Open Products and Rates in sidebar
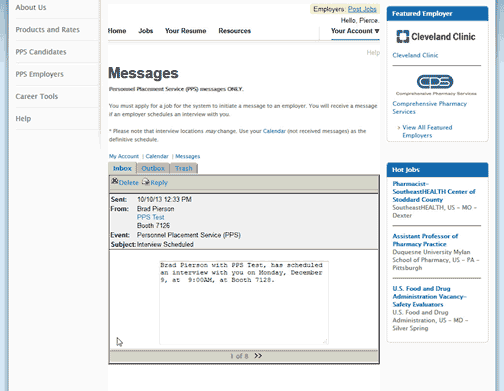The height and width of the screenshot is (391, 504). [x=48, y=30]
